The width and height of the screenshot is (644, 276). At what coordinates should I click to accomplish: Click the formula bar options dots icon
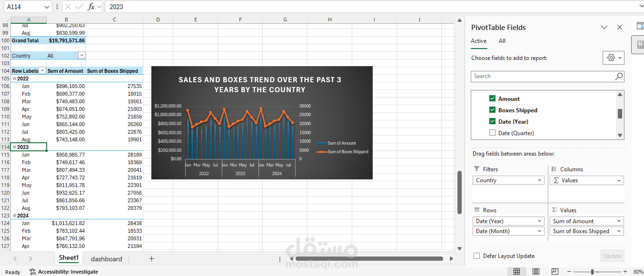[x=57, y=7]
